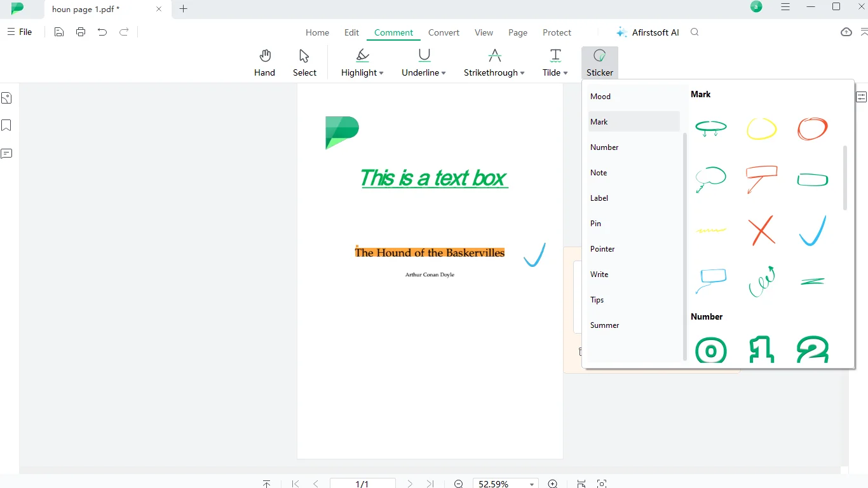The width and height of the screenshot is (868, 488).
Task: Open the Strikethrough dropdown arrow
Action: pos(522,73)
